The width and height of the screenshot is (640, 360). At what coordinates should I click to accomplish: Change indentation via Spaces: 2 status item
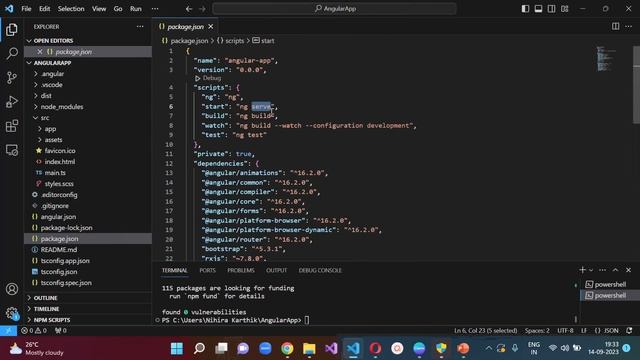[x=537, y=331]
